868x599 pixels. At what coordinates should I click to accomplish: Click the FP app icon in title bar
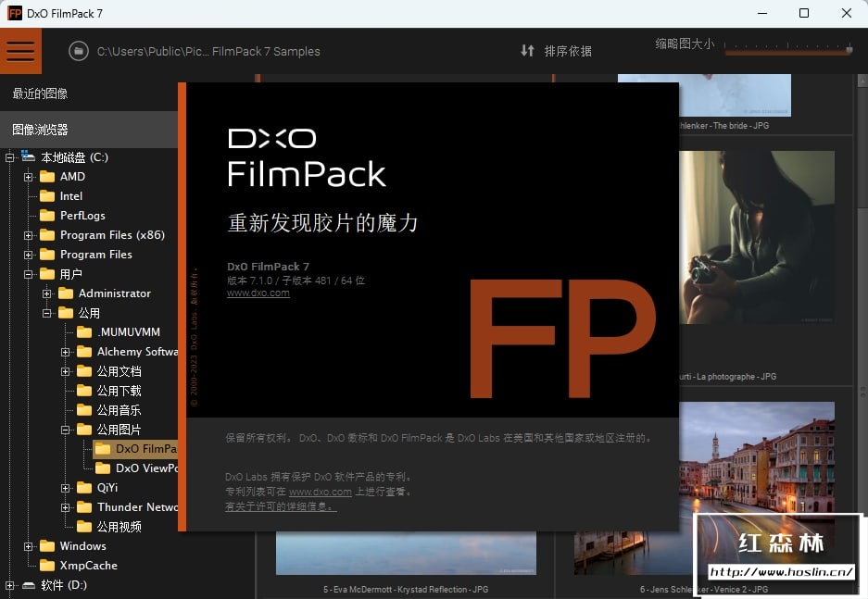[15, 13]
